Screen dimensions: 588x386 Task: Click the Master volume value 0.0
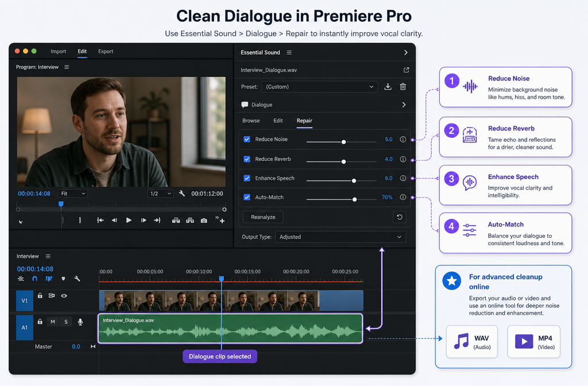76,346
